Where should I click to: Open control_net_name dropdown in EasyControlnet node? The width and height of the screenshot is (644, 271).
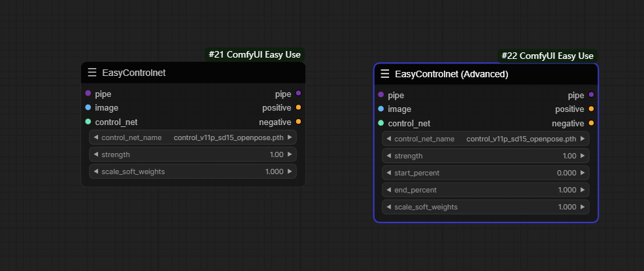(193, 137)
